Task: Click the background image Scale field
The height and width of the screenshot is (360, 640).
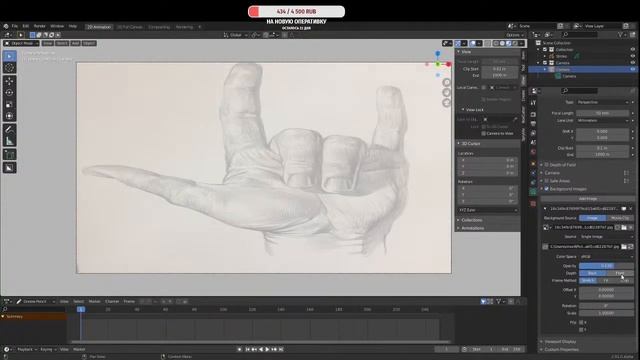Action: (x=606, y=313)
